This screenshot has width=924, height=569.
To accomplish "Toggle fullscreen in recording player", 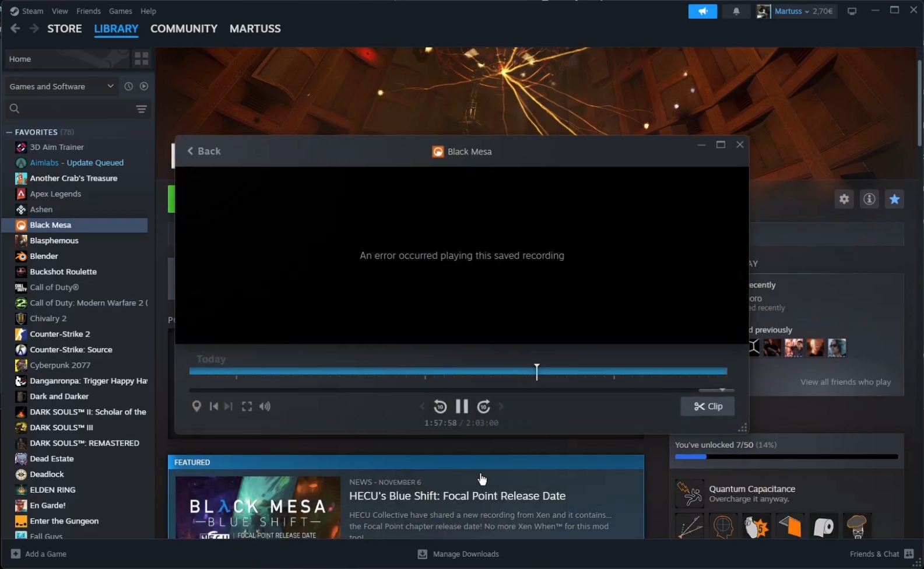I will (247, 406).
